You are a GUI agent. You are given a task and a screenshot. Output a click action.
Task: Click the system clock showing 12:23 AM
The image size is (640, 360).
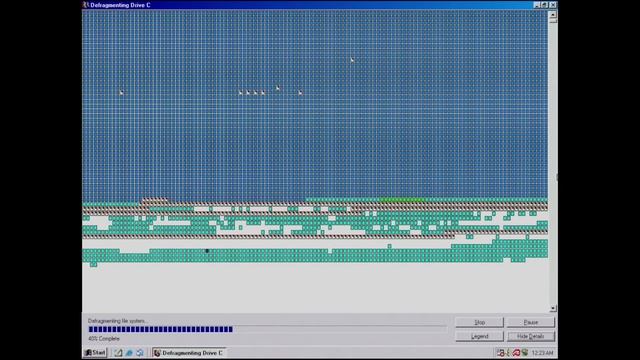point(542,353)
